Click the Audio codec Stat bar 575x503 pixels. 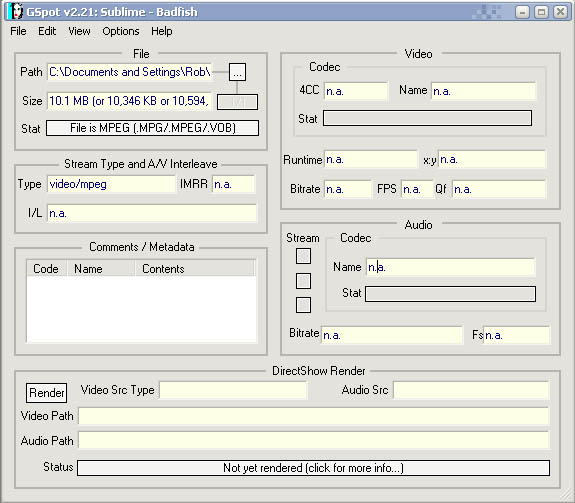point(450,294)
